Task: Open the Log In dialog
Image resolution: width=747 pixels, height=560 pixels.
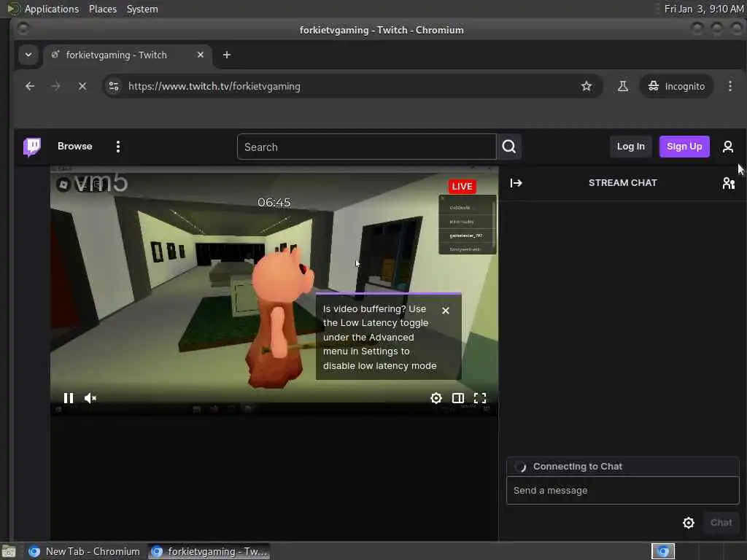Action: 630,146
